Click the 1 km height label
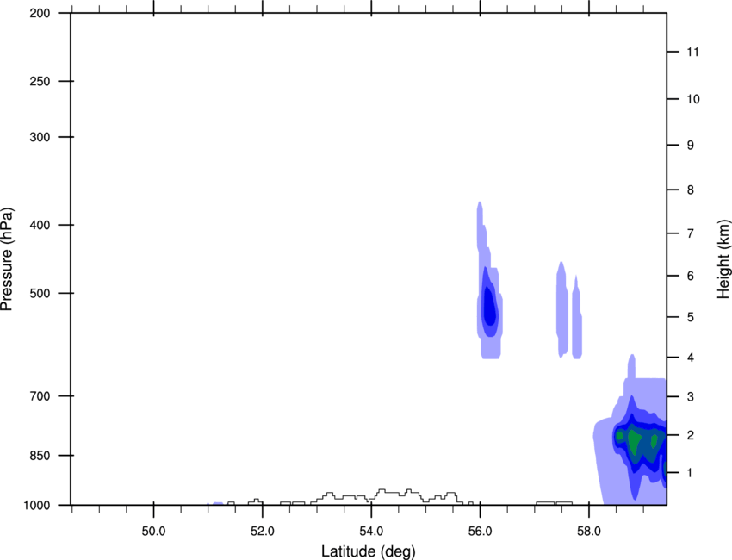This screenshot has width=732, height=560. pyautogui.click(x=690, y=473)
